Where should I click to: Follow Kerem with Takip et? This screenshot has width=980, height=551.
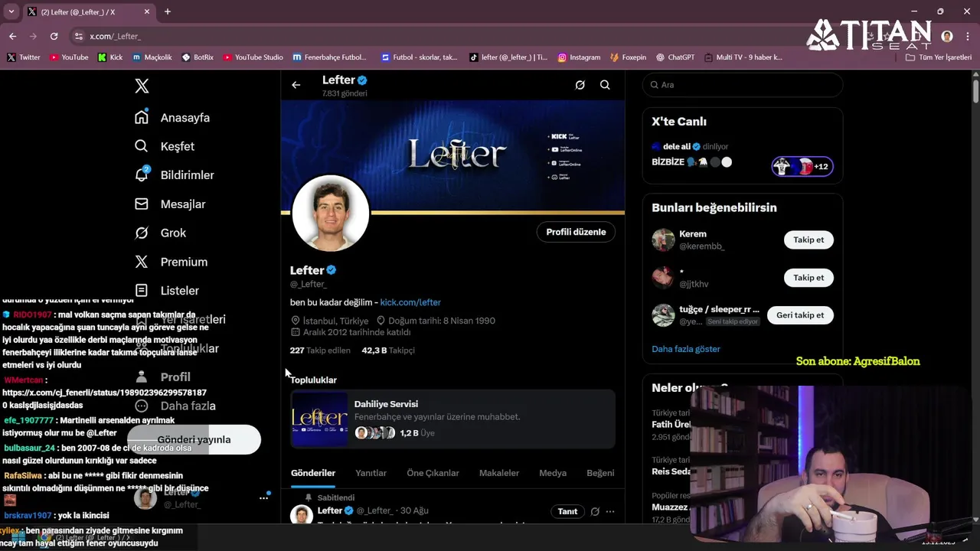coord(808,240)
